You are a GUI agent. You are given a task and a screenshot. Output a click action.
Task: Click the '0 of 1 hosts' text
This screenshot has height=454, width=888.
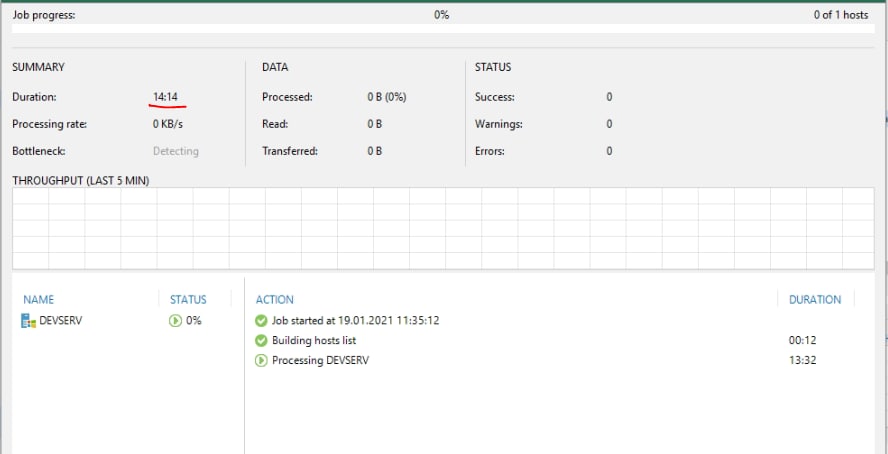point(841,15)
